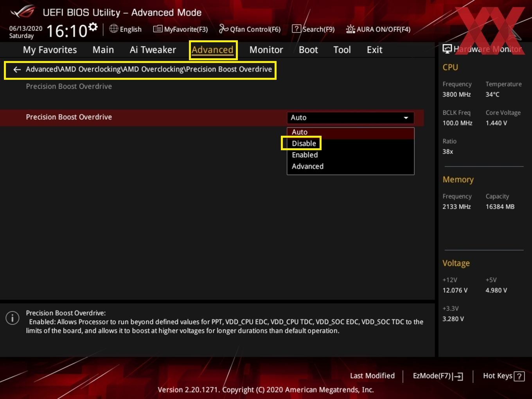Switch to the Tool tab
This screenshot has height=399, width=532.
click(342, 50)
